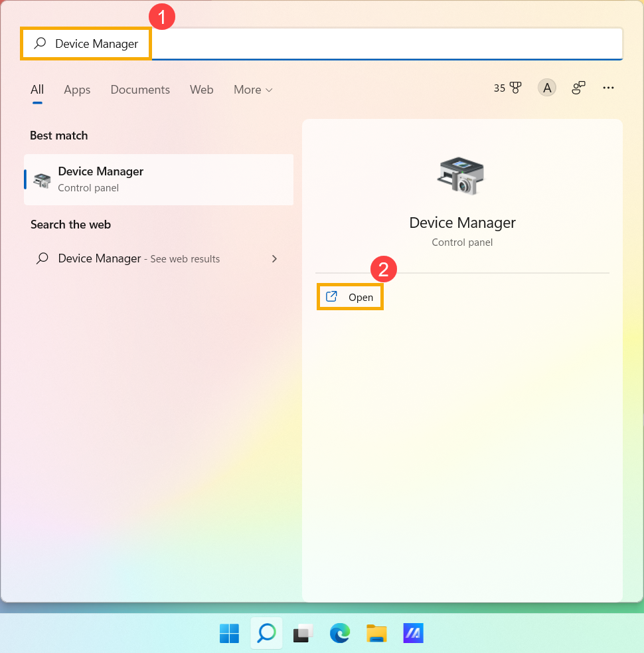Image resolution: width=644 pixels, height=653 pixels.
Task: Click the web search magnifier icon
Action: pos(42,258)
